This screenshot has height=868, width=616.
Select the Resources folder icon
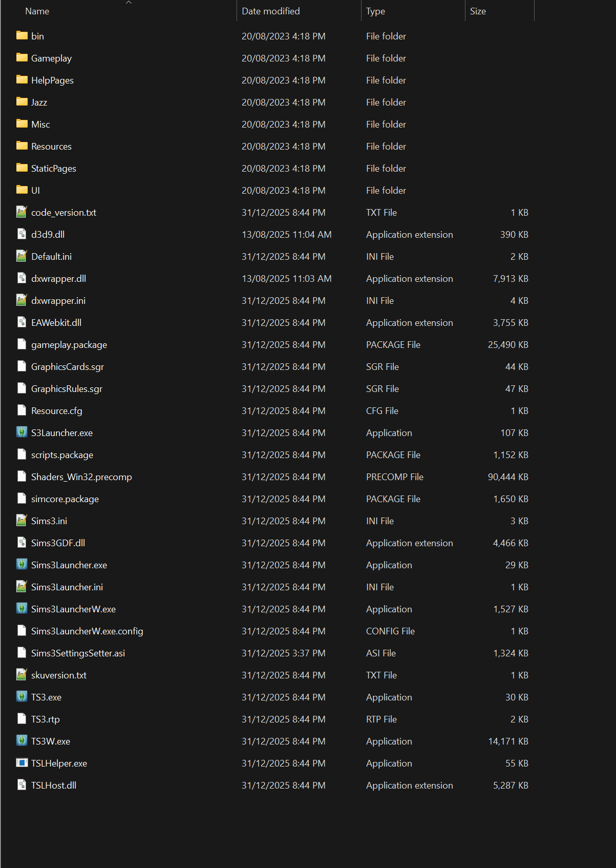(x=22, y=146)
